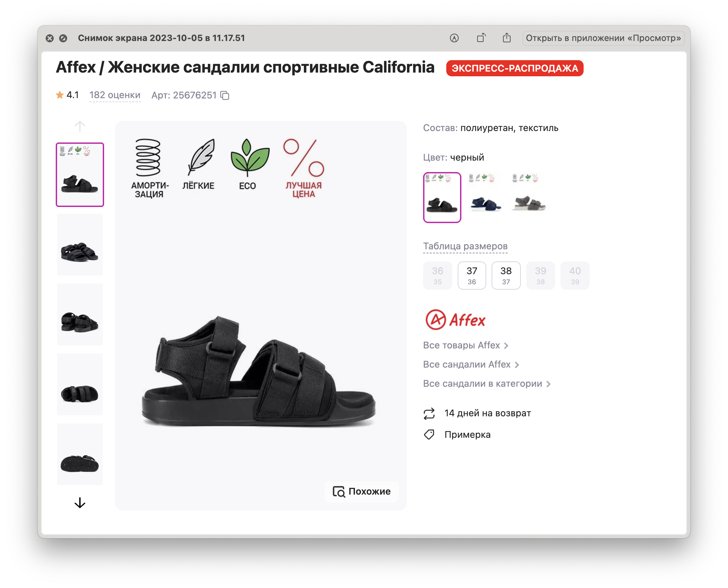Open the 182 оценки ratings link
This screenshot has height=588, width=728.
pos(115,95)
